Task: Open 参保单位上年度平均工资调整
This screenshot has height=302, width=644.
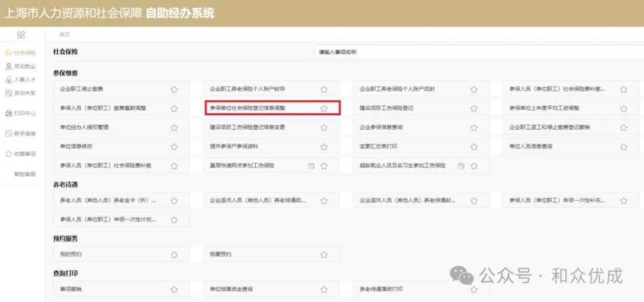Action: click(x=571, y=109)
